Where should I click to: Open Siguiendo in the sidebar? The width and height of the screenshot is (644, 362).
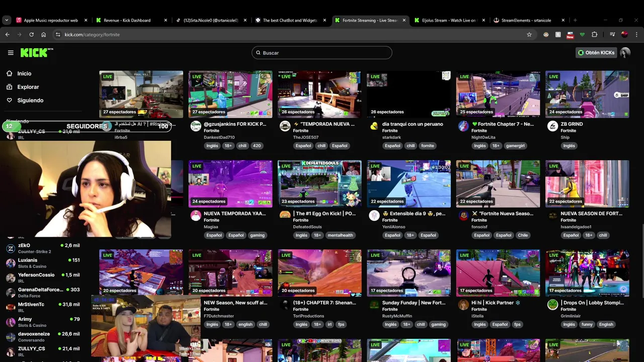[x=30, y=100]
